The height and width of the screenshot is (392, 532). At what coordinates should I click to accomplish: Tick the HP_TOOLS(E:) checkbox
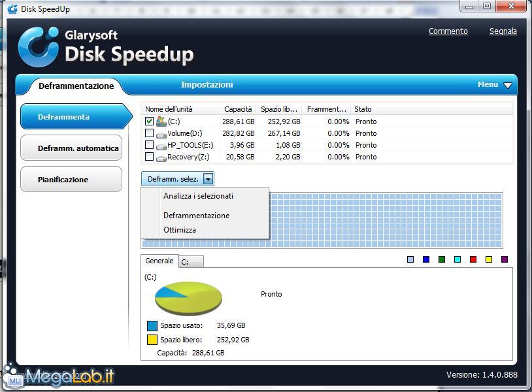click(x=149, y=145)
